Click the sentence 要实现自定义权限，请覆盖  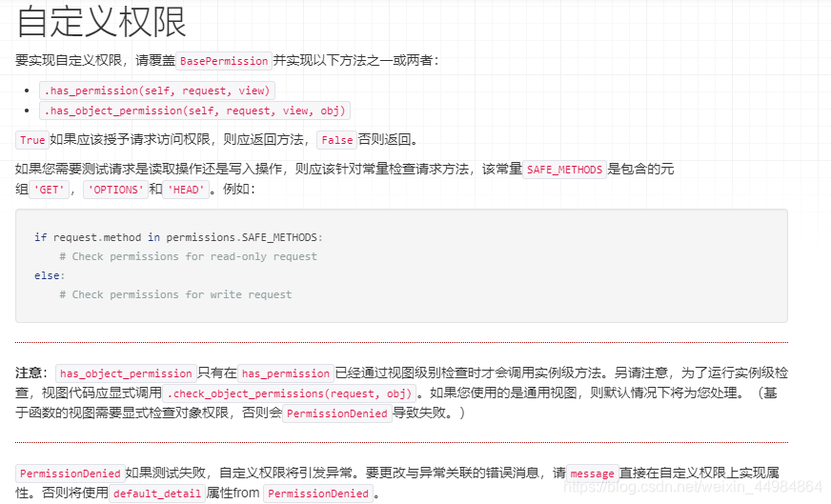(x=95, y=60)
